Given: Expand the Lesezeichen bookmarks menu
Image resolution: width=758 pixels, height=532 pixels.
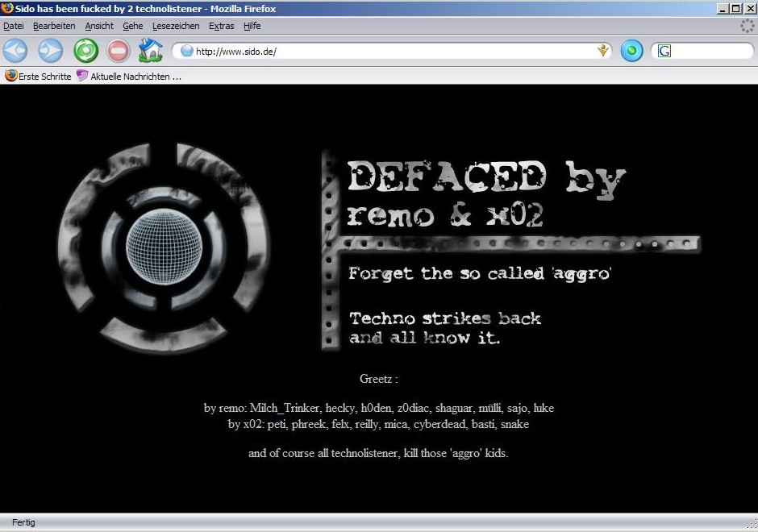Looking at the screenshot, I should [176, 26].
